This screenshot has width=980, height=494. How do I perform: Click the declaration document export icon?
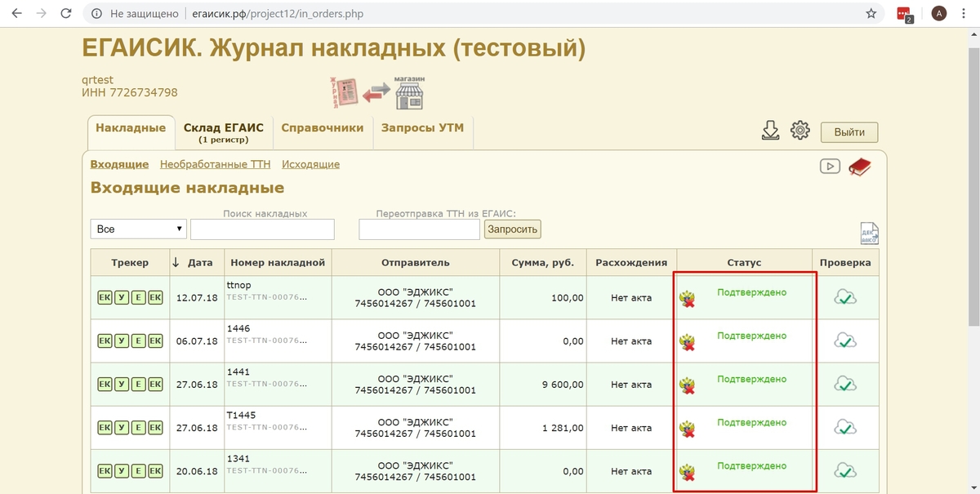coord(869,234)
